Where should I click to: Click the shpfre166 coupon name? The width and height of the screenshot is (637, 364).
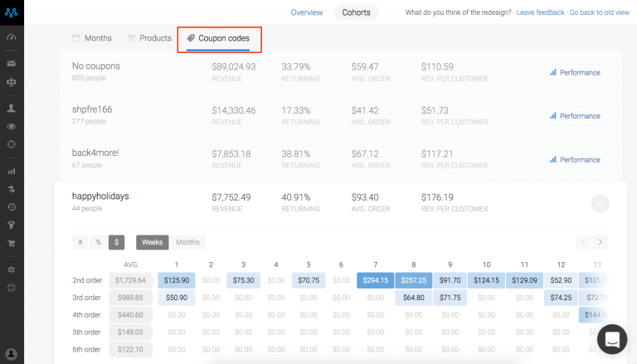pyautogui.click(x=92, y=109)
